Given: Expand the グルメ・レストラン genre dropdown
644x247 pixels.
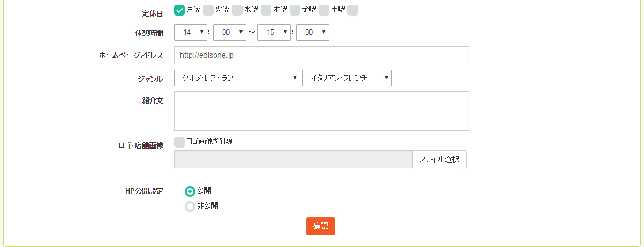Looking at the screenshot, I should [x=237, y=78].
